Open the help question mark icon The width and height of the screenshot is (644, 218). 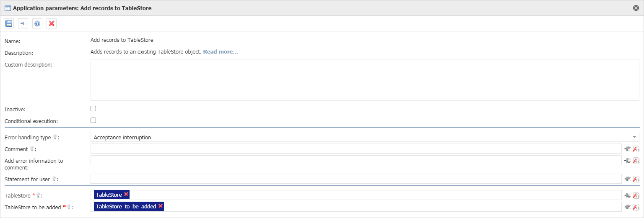(37, 23)
